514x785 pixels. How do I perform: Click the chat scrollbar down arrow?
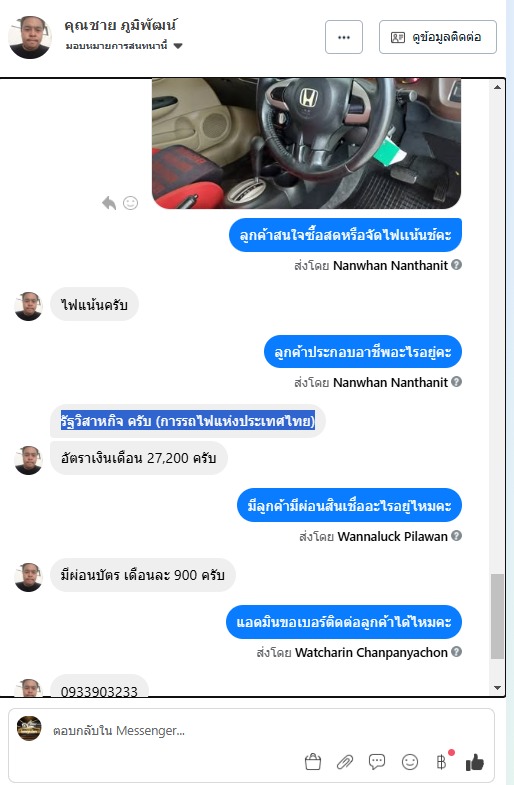[497, 688]
